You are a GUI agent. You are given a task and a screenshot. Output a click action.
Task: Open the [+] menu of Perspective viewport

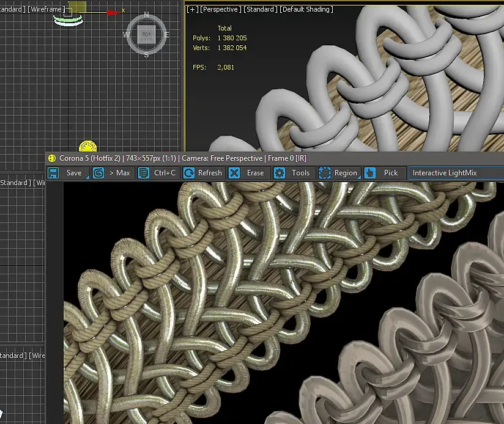click(193, 9)
